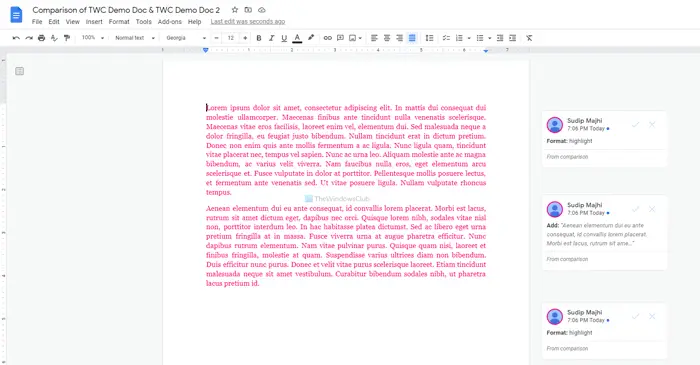Open line spacing options
The height and width of the screenshot is (365, 700).
[x=429, y=38]
